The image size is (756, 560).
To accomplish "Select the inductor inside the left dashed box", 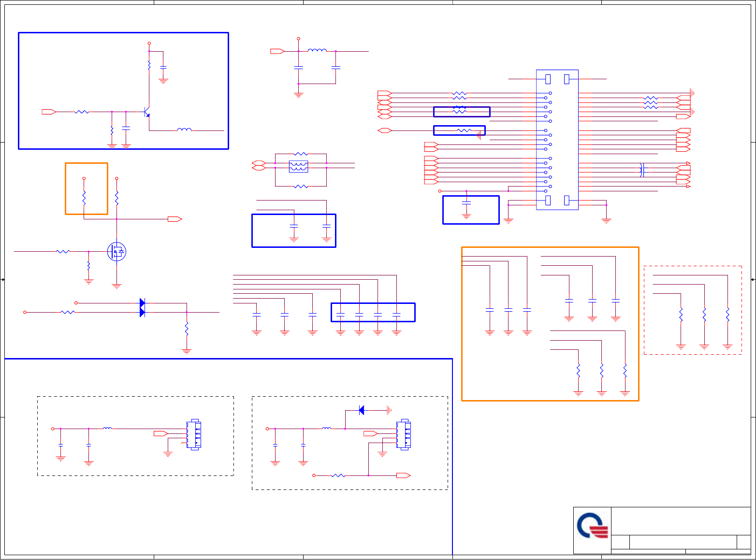I will pos(107,428).
